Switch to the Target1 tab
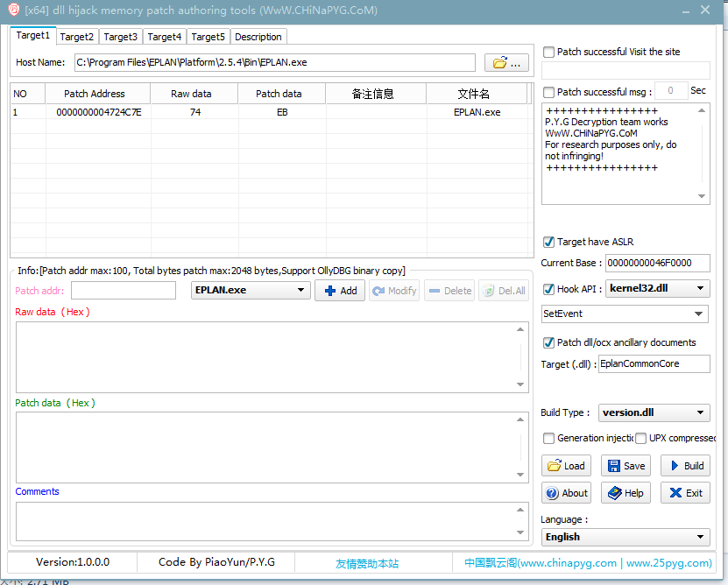Image resolution: width=728 pixels, height=585 pixels. (32, 35)
